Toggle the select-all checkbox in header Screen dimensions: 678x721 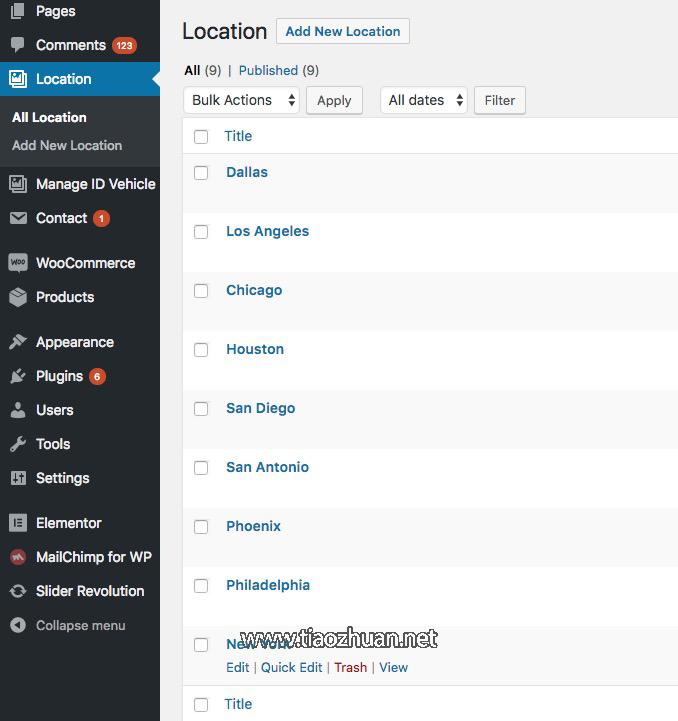tap(201, 136)
